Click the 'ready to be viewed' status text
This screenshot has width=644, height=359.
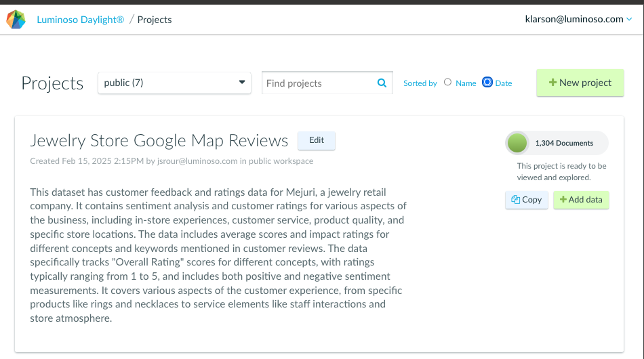561,171
